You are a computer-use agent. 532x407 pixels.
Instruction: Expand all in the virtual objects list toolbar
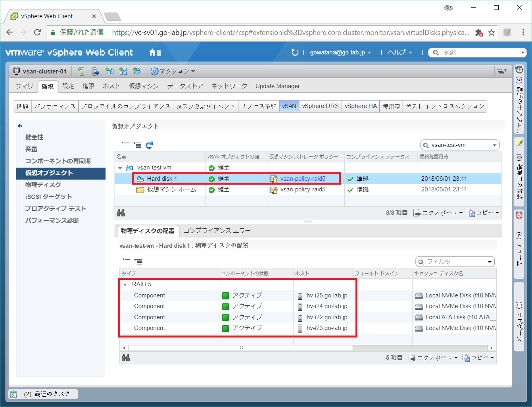click(137, 145)
